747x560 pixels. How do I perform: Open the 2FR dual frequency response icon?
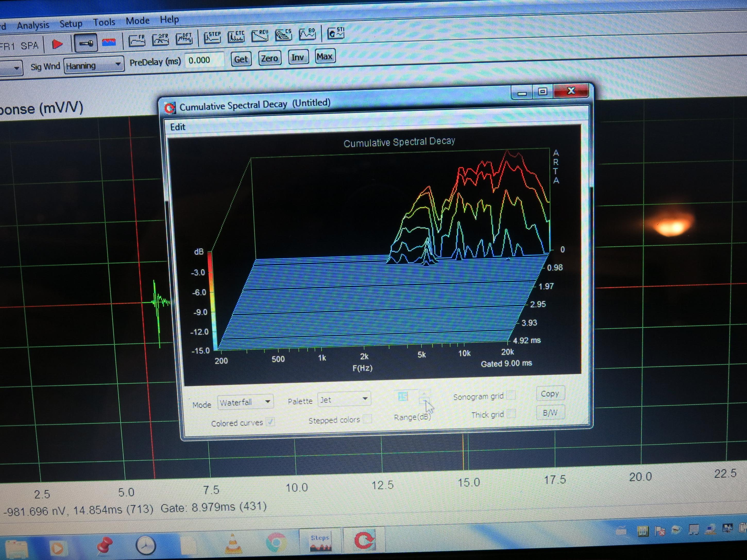point(161,39)
